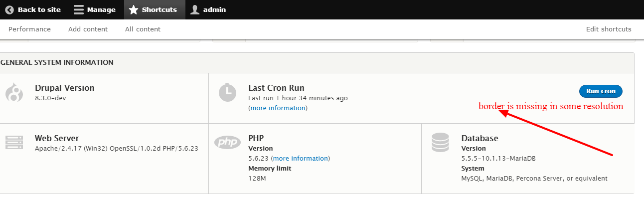
Task: Click the Shortcuts star icon
Action: click(x=133, y=9)
